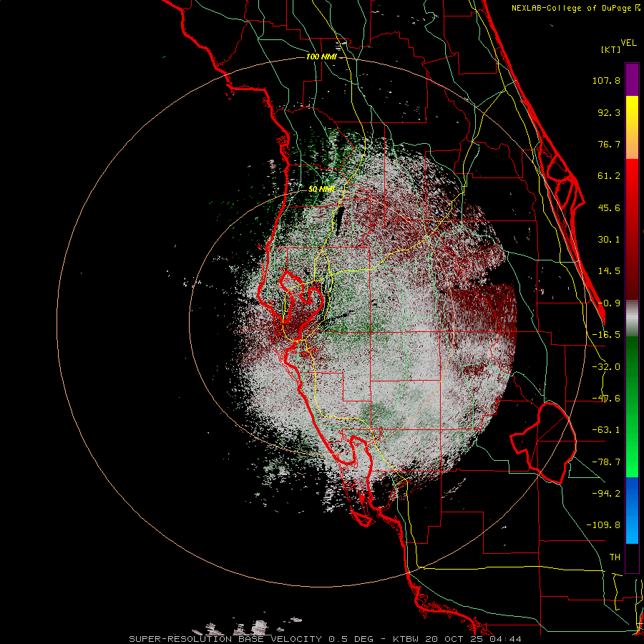The image size is (644, 644).
Task: Select the 30.1 scale value
Action: pyautogui.click(x=609, y=240)
